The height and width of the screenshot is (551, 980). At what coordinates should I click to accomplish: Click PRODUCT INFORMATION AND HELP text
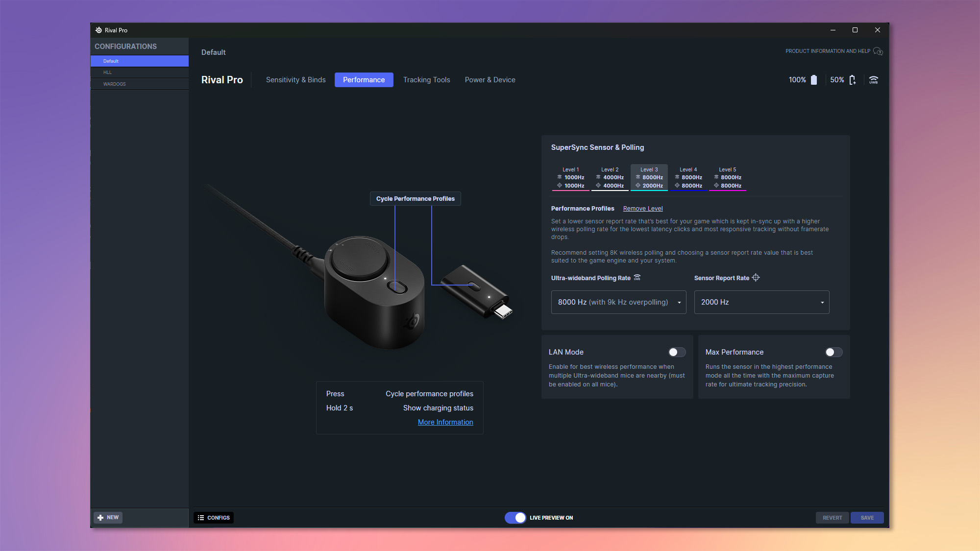tap(828, 51)
